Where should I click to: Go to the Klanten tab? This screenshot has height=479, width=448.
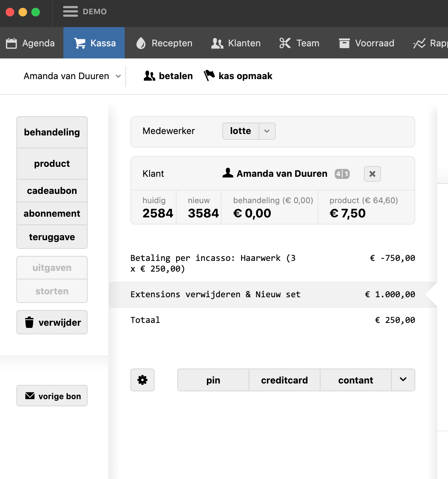point(236,43)
